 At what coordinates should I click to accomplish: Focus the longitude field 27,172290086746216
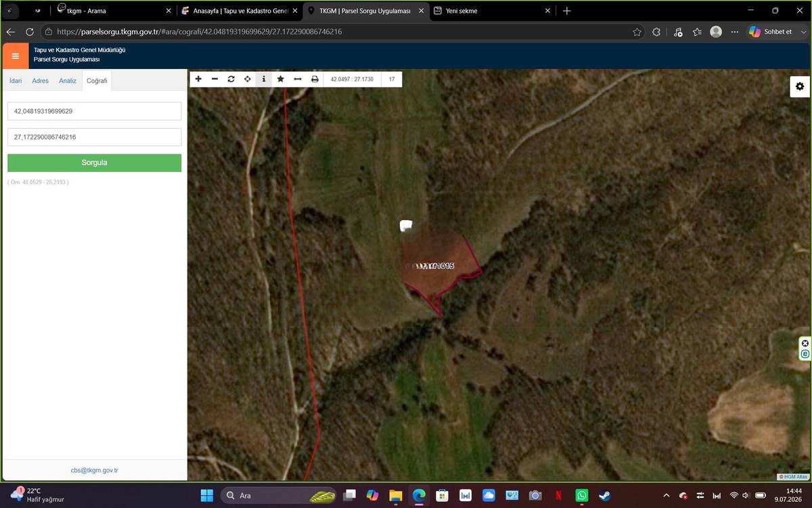[x=94, y=137]
